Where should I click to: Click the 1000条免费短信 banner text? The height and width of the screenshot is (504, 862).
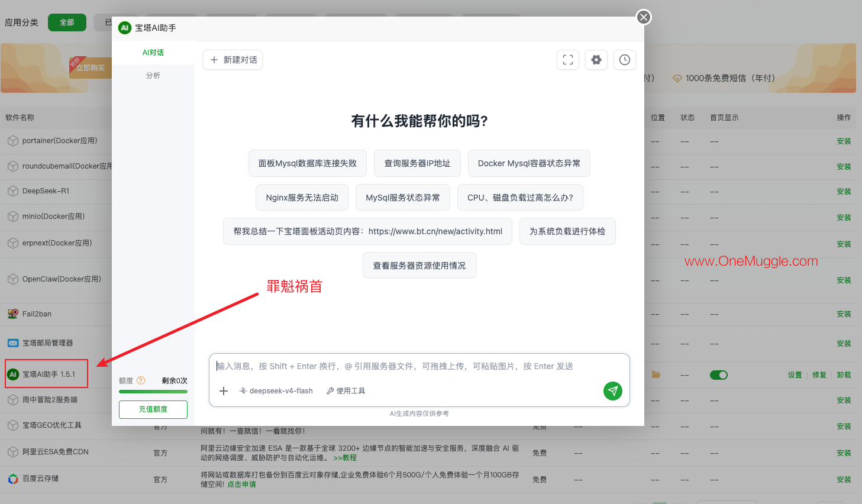click(730, 78)
